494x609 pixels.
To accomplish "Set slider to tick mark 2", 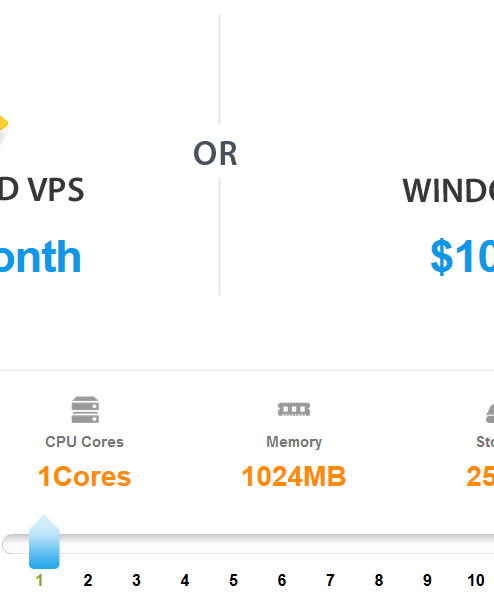I will coord(88,580).
